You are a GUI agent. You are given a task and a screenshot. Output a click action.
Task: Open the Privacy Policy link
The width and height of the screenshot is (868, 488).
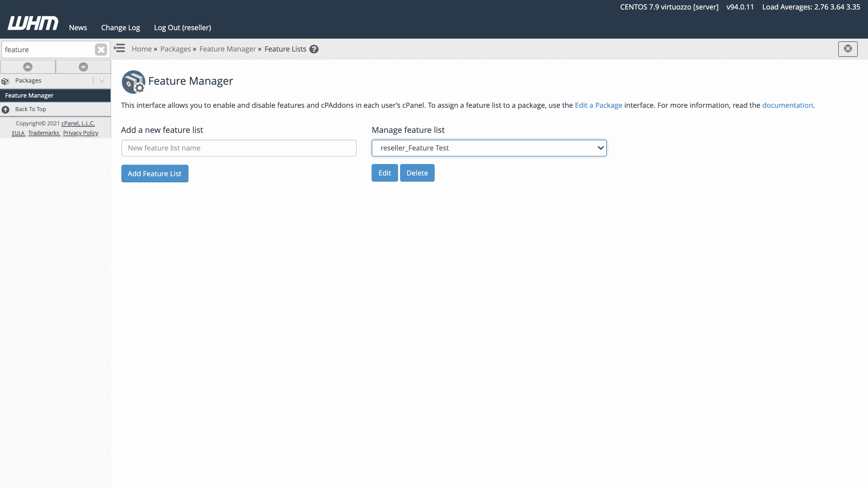tap(81, 133)
